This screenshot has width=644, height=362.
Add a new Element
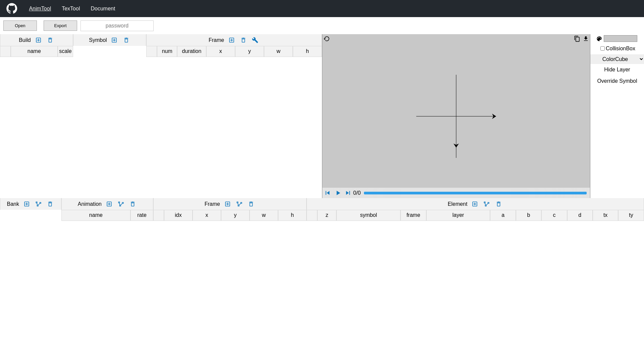475,204
